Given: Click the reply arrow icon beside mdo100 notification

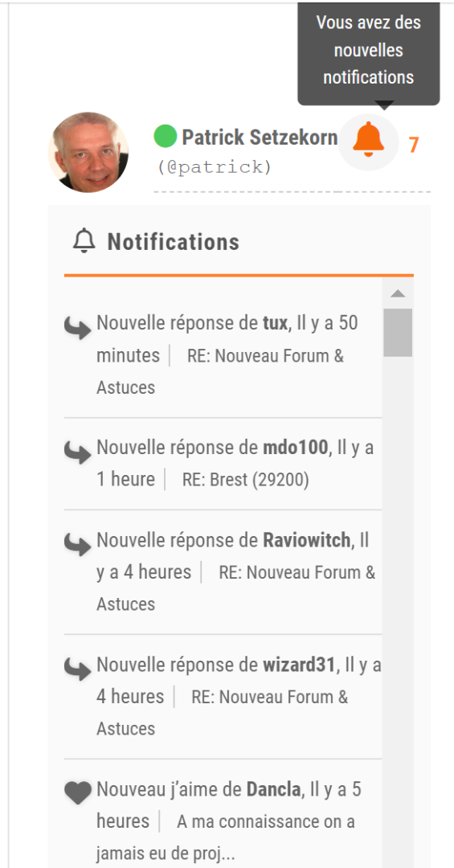Looking at the screenshot, I should click(77, 452).
